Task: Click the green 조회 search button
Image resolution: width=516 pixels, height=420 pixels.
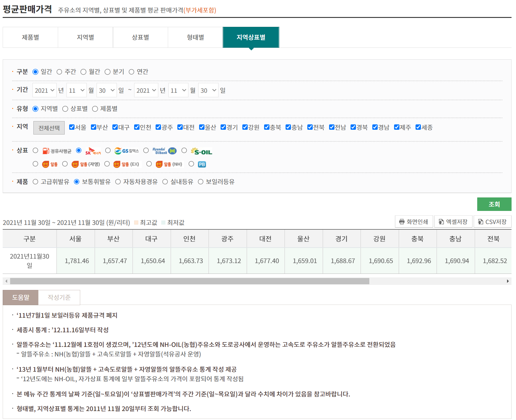Action: 494,204
